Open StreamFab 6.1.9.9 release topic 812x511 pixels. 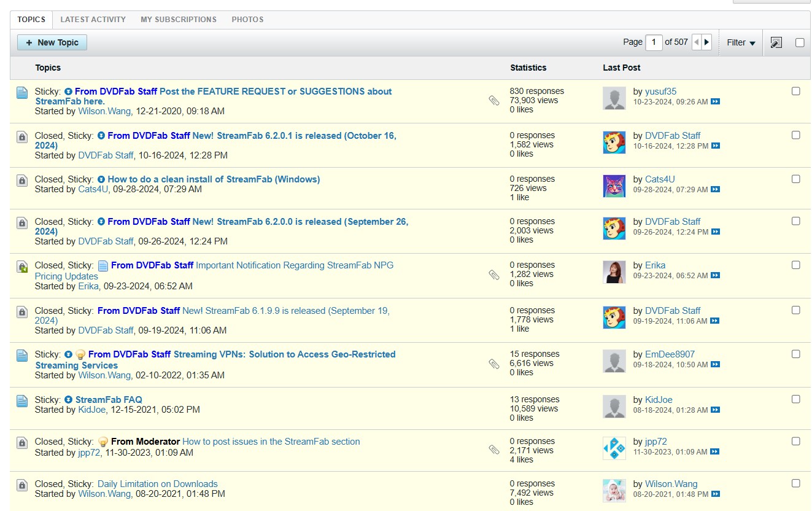click(x=212, y=316)
